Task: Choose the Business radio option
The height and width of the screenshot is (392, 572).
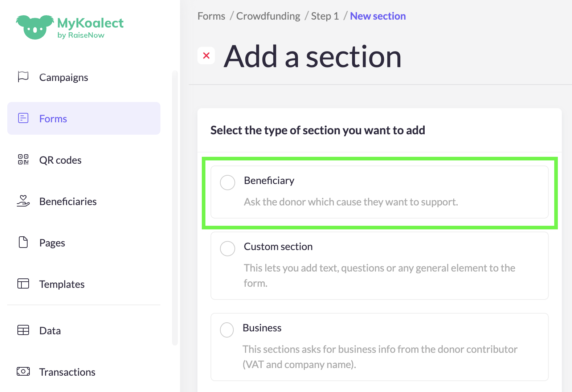Action: coord(227,330)
